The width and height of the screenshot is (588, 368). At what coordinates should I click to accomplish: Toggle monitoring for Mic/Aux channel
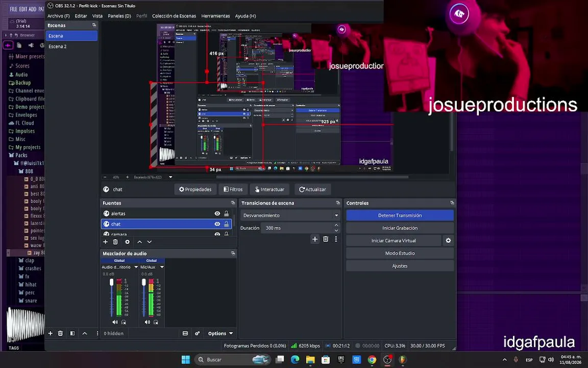tap(156, 322)
